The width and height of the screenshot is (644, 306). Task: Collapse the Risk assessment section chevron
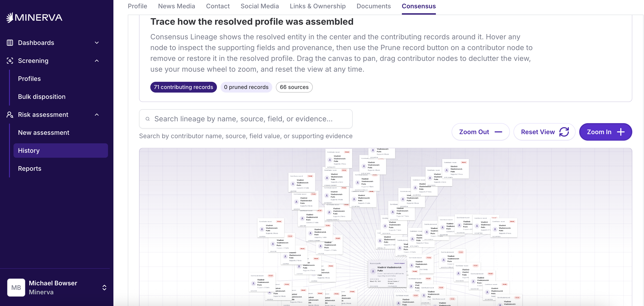tap(97, 115)
